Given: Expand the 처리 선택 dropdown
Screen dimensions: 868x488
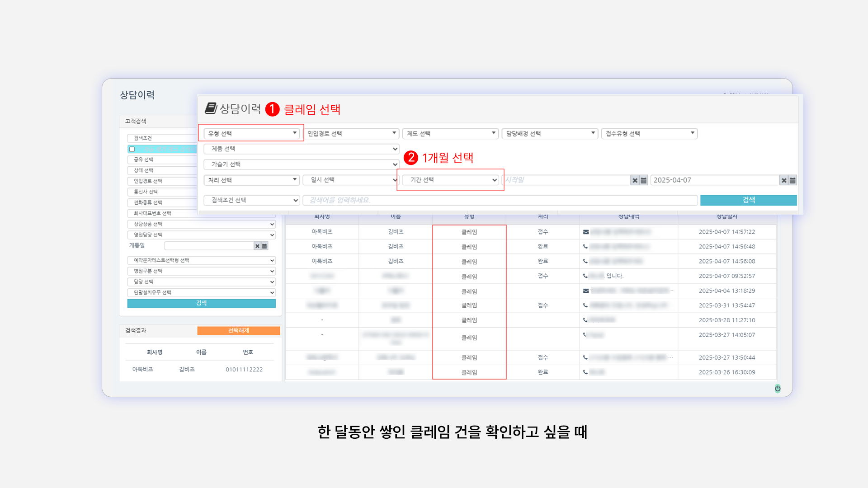Looking at the screenshot, I should [x=252, y=180].
